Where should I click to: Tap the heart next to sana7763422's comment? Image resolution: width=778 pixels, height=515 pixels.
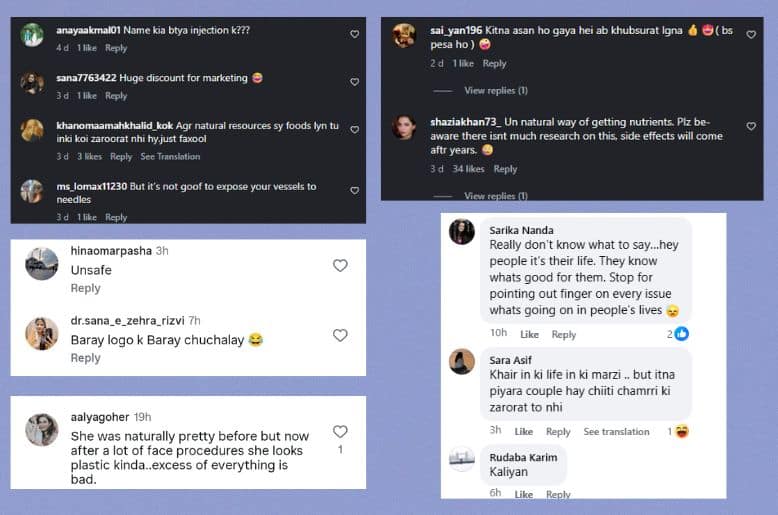[x=354, y=82]
